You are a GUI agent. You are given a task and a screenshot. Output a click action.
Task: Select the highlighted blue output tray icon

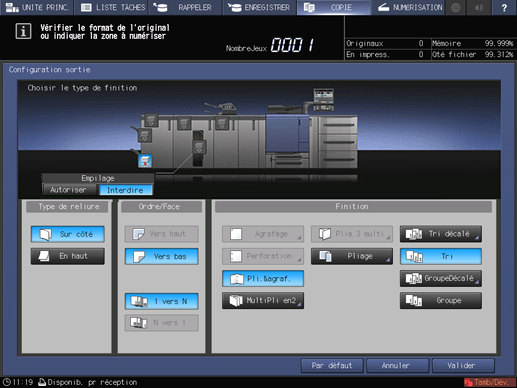pyautogui.click(x=145, y=161)
